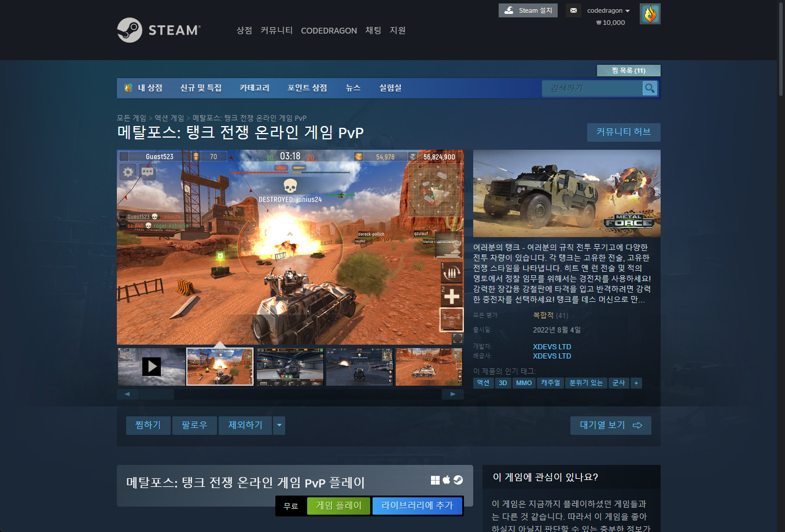Click the macOS Apple platform icon
Viewport: 785px width, 532px height.
click(x=447, y=480)
